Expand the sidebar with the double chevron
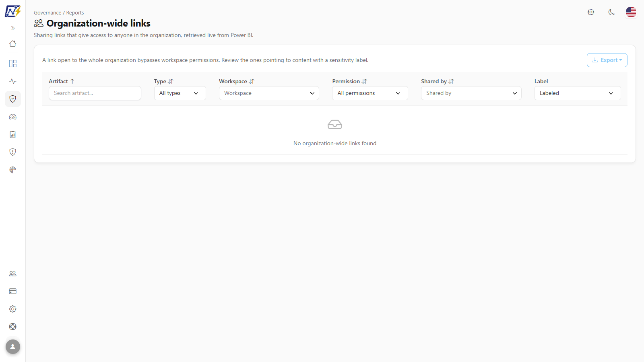This screenshot has width=644, height=362. (x=13, y=28)
